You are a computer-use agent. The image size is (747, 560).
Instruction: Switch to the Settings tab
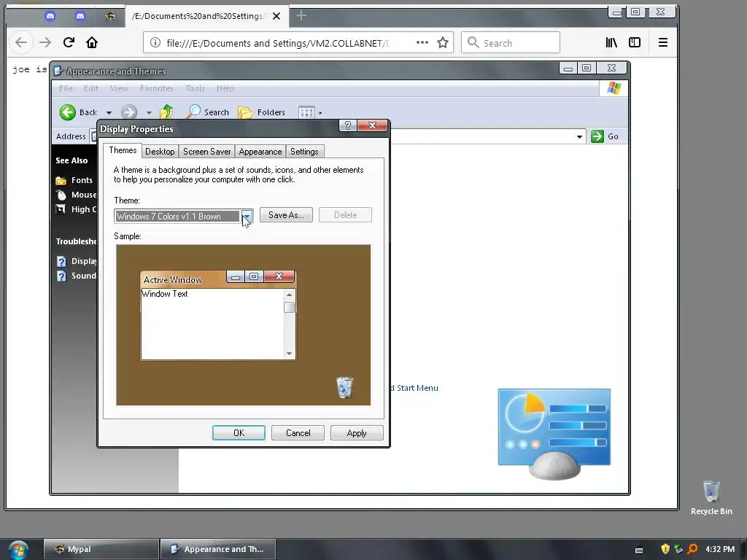[x=304, y=152]
